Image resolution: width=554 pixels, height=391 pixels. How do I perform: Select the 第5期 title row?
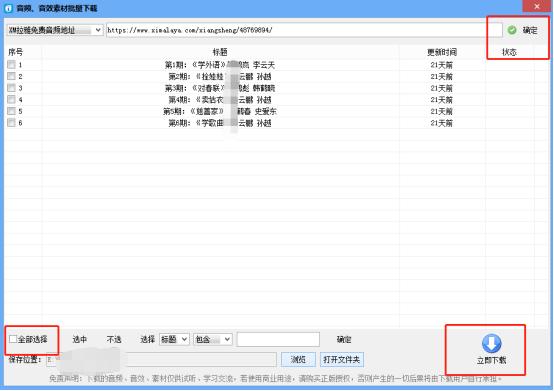click(x=220, y=112)
